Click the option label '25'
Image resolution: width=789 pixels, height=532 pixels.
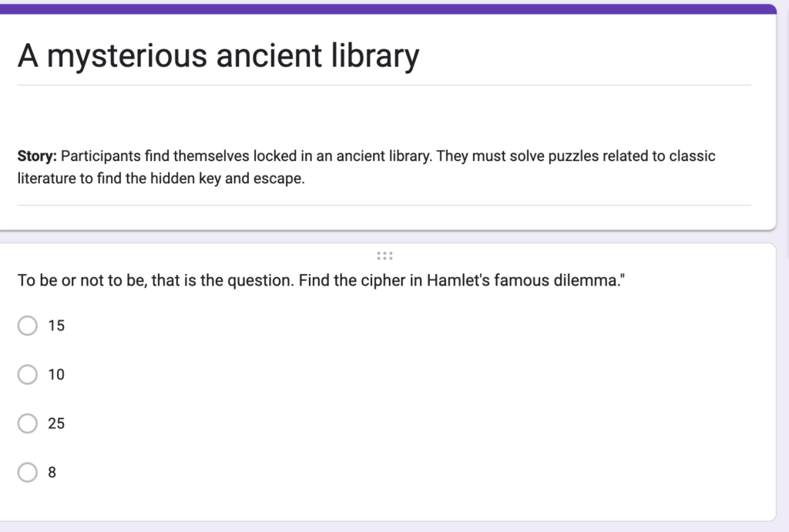(x=58, y=423)
